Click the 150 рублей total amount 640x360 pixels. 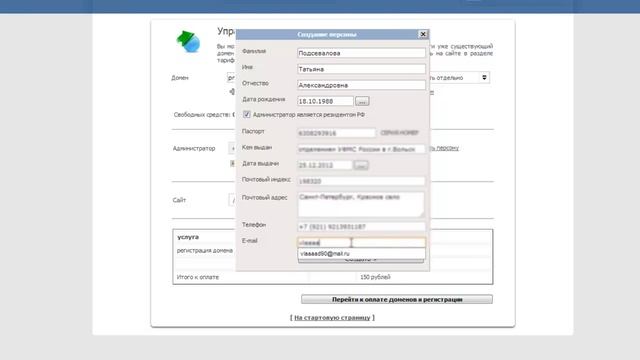(x=375, y=277)
